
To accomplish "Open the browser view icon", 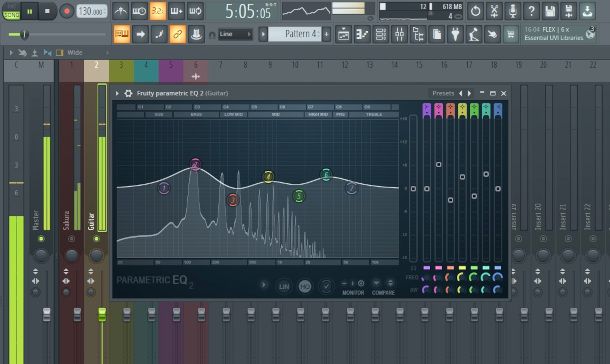I will tap(418, 34).
